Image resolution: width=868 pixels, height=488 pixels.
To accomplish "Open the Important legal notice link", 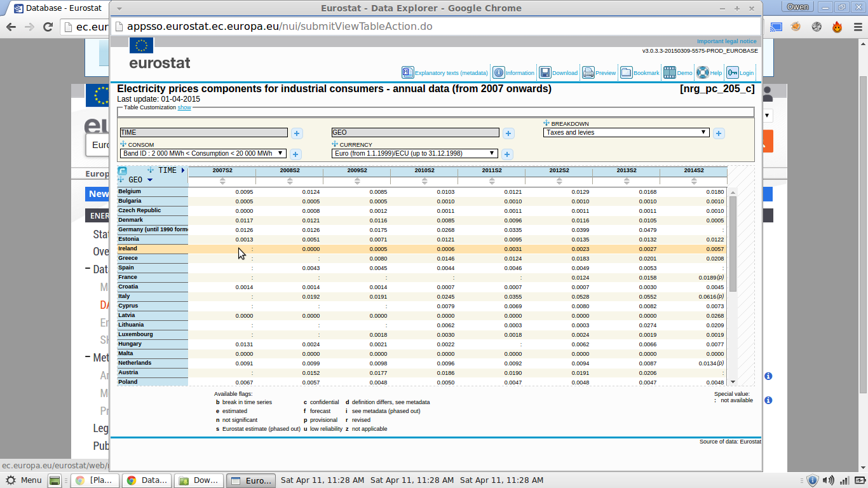I will click(726, 41).
